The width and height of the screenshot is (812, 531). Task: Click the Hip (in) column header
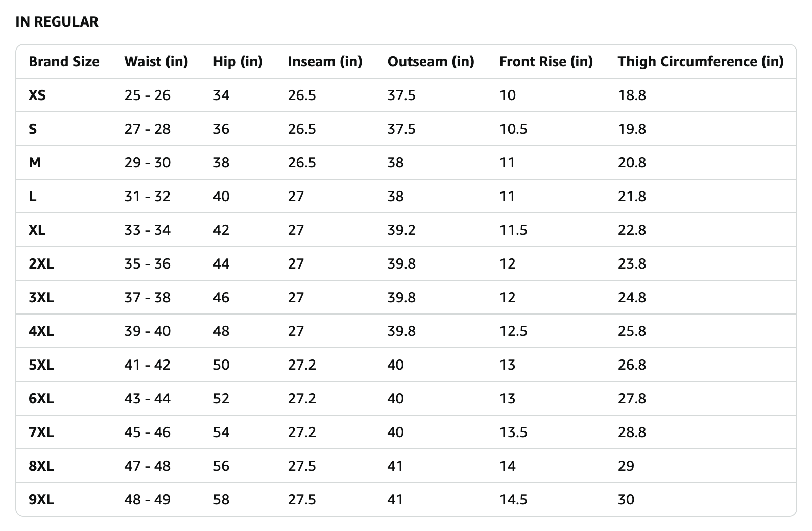(x=237, y=62)
